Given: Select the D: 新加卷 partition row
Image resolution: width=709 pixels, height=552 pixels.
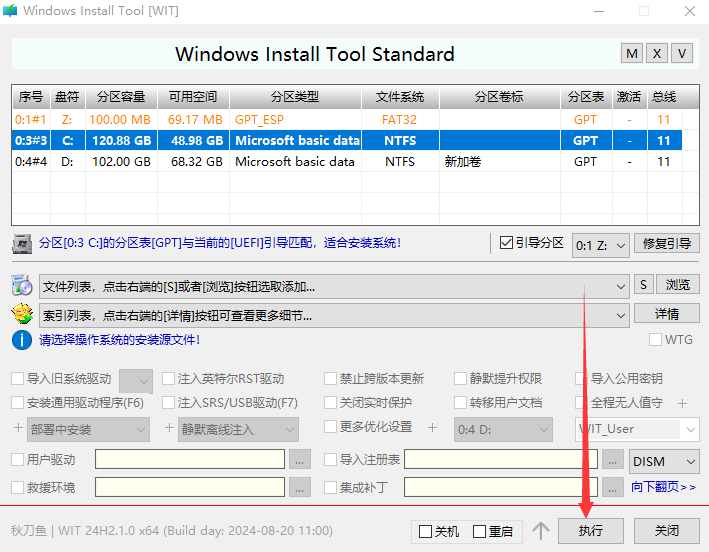Looking at the screenshot, I should click(x=347, y=161).
